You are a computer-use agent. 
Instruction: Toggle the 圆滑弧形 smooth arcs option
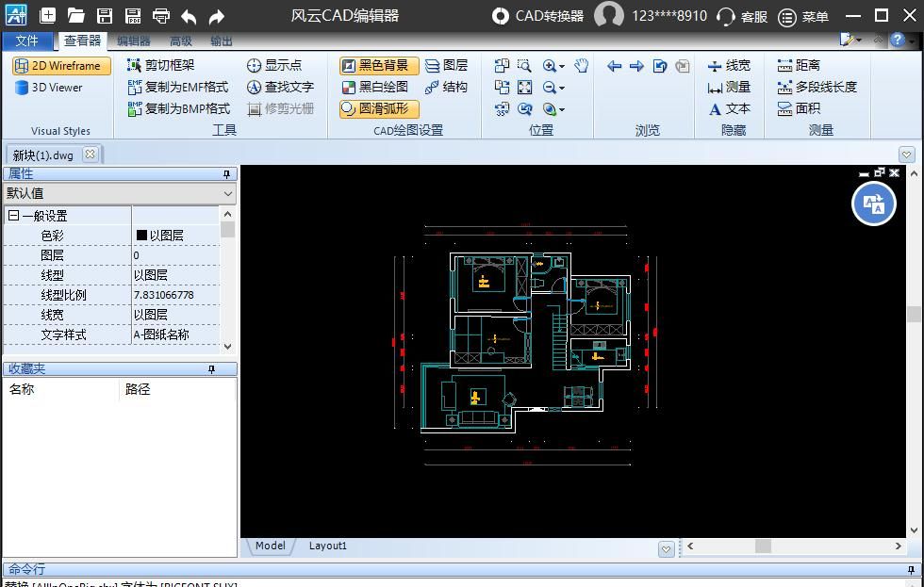tap(375, 108)
